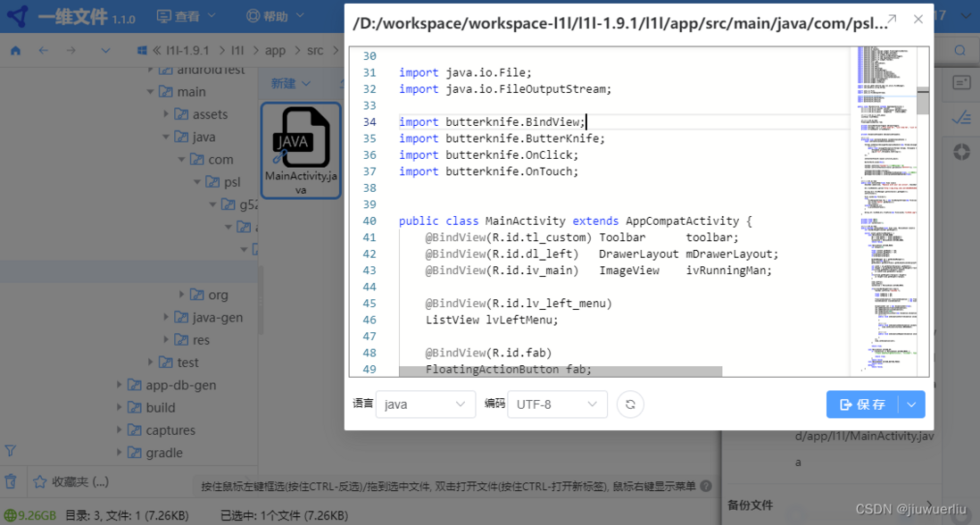The image size is (980, 525).
Task: Click the filter funnel icon
Action: tap(11, 451)
